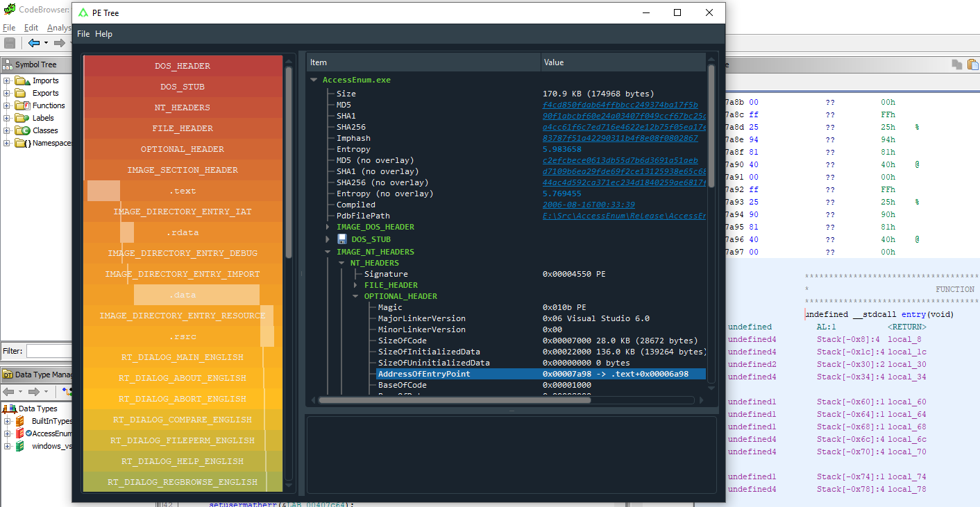Click the .text section block in PE map
The width and height of the screenshot is (980, 507).
(x=183, y=191)
